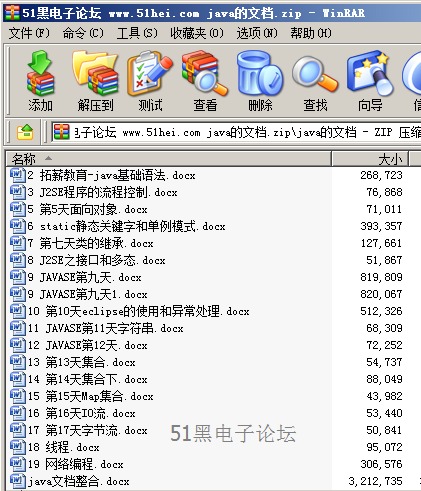Screen dimensions: 421x491
Task: Click size value 393,357
Action: pyautogui.click(x=381, y=226)
